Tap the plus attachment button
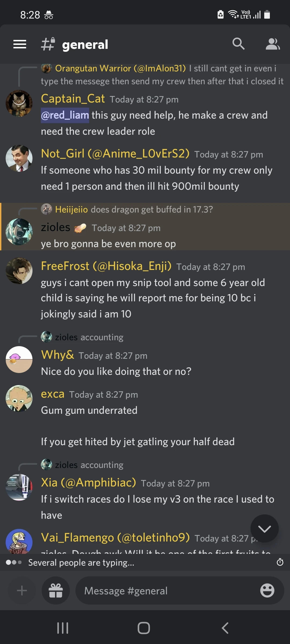This screenshot has height=644, width=290. pos(22,591)
